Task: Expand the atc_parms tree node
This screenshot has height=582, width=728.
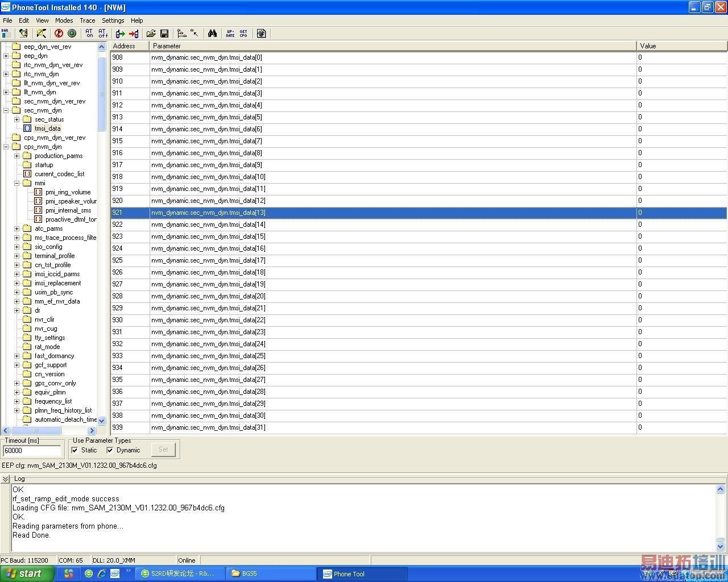Action: click(16, 228)
